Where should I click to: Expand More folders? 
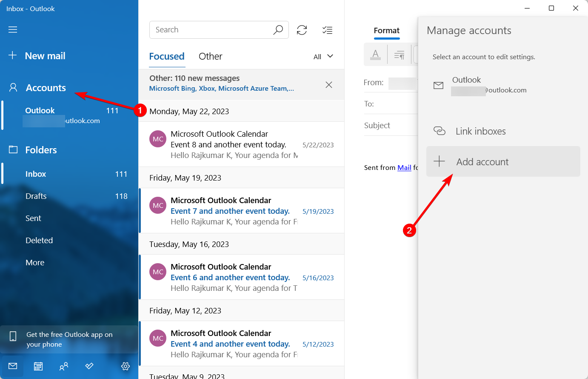click(x=69, y=262)
